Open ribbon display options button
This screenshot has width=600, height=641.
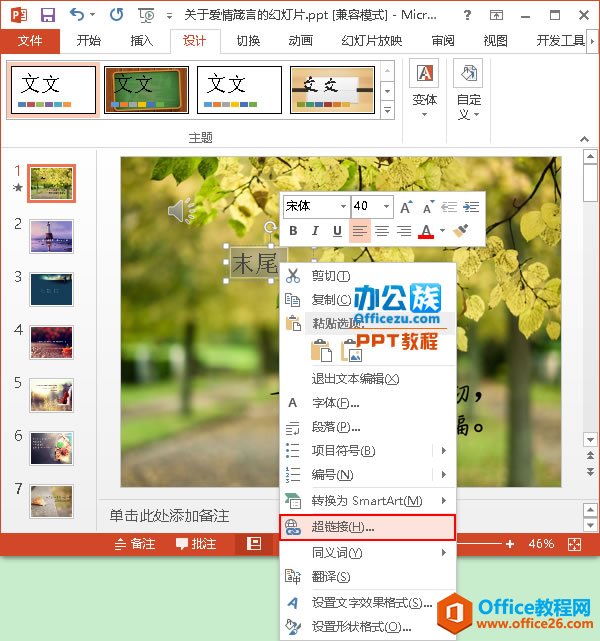[497, 16]
